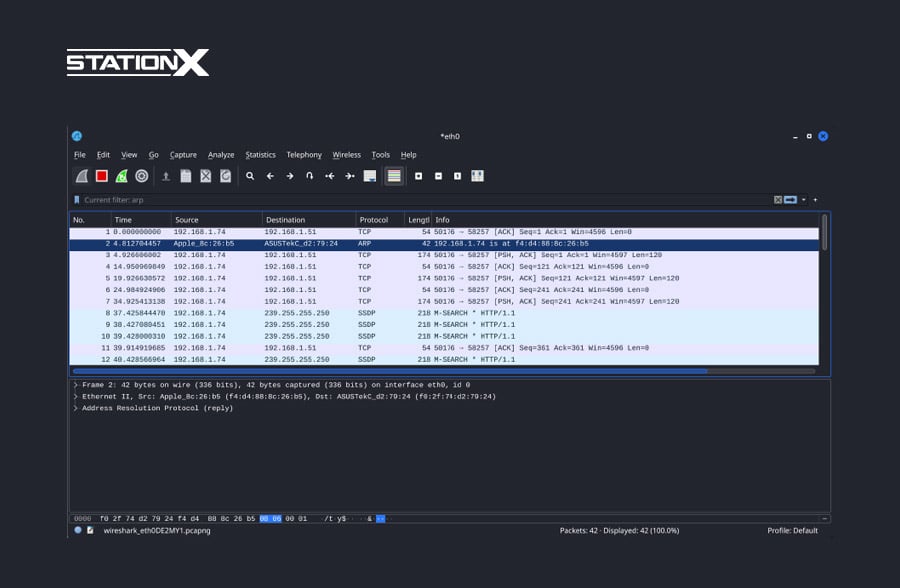Viewport: 900px width, 588px height.
Task: Restart the current capture with green fin
Action: click(121, 176)
